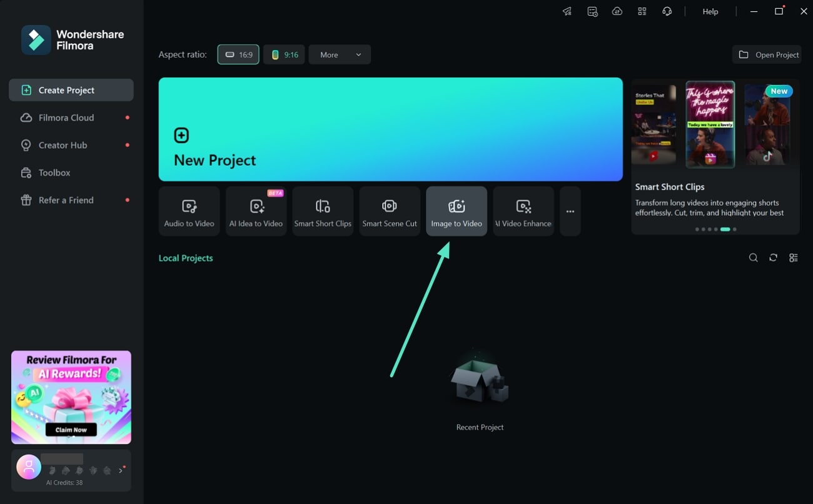Screen dimensions: 813x504
Task: Open Smart Short Clips tool
Action: [x=323, y=211]
